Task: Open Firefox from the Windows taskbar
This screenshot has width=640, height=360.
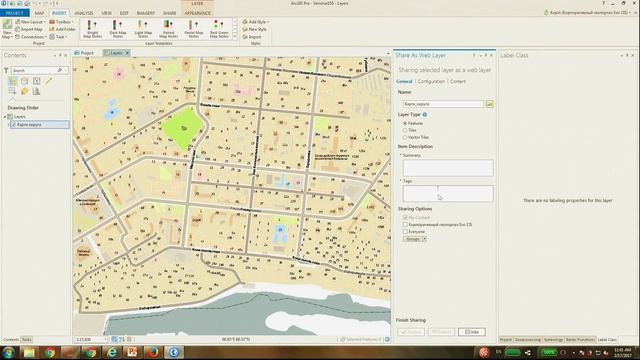Action: tap(153, 352)
